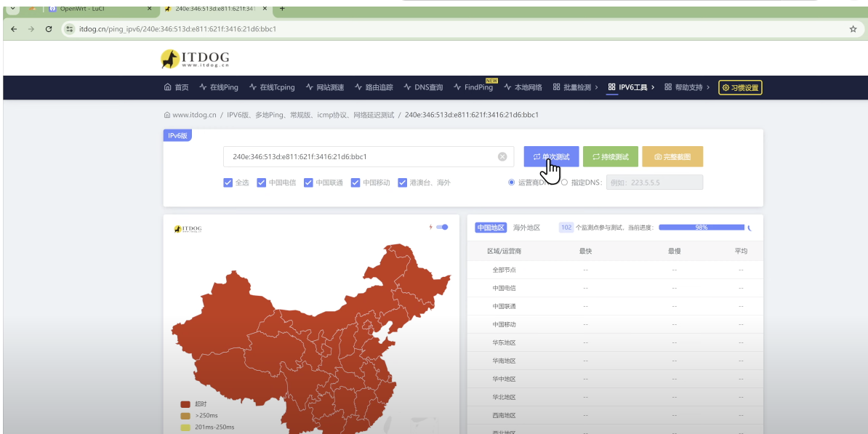Image resolution: width=868 pixels, height=434 pixels.
Task: Uncheck the 全选 checkbox
Action: [228, 183]
